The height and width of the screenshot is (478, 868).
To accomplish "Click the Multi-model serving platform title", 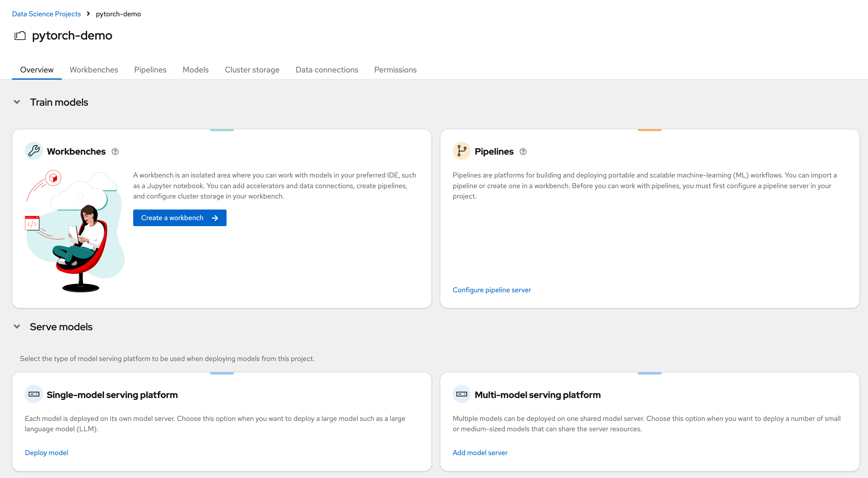I will 537,395.
